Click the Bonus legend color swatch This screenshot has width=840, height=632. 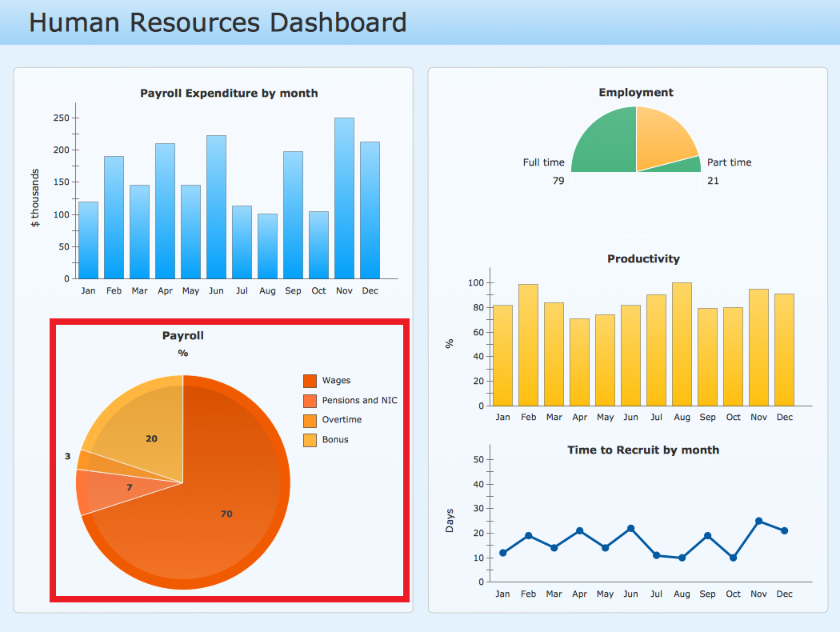[310, 440]
